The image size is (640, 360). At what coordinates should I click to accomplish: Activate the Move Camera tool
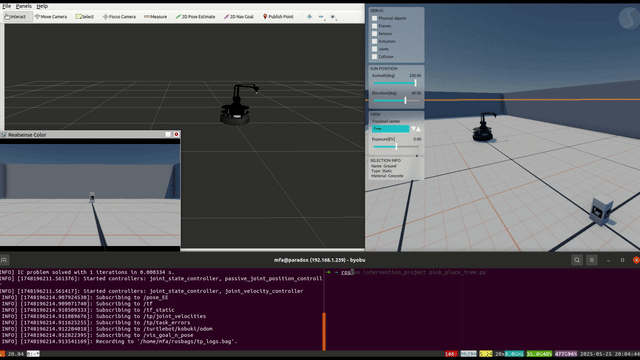[51, 17]
